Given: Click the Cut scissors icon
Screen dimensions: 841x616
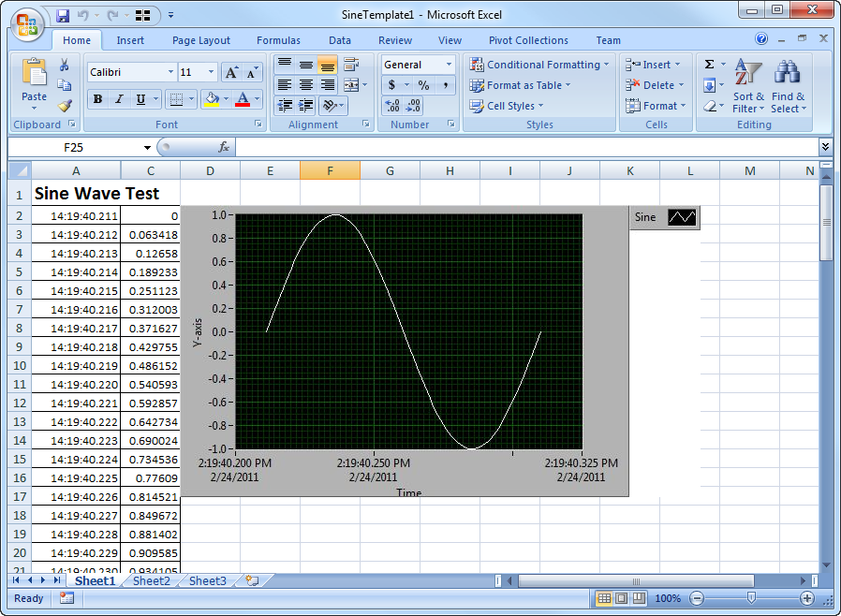Looking at the screenshot, I should tap(65, 65).
